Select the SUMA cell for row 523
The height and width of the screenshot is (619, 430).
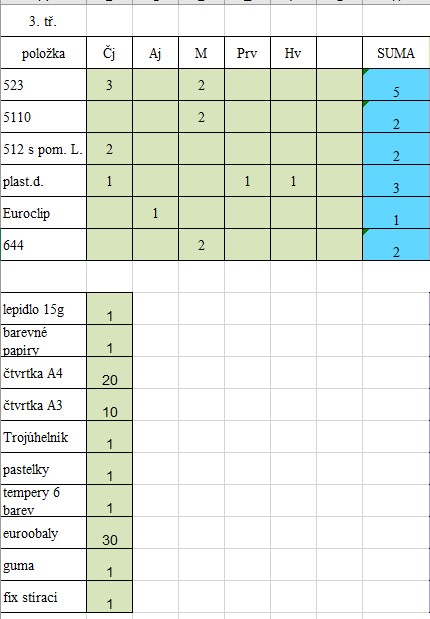click(x=396, y=84)
